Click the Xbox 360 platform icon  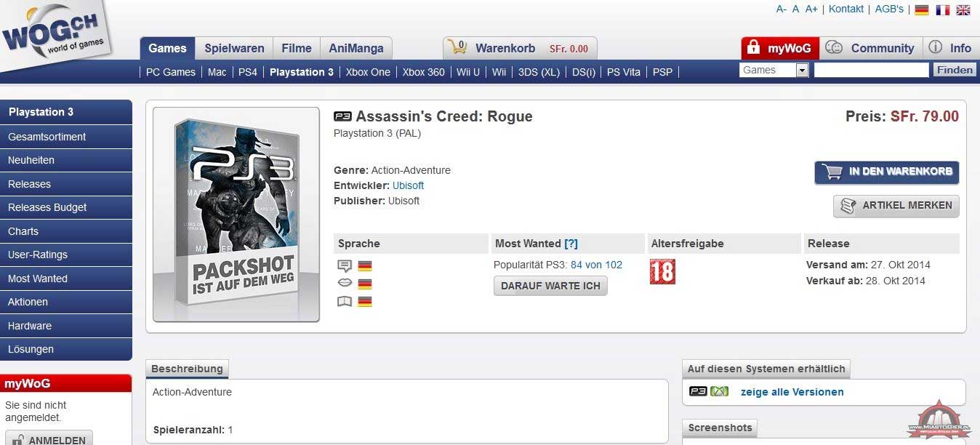pyautogui.click(x=719, y=391)
